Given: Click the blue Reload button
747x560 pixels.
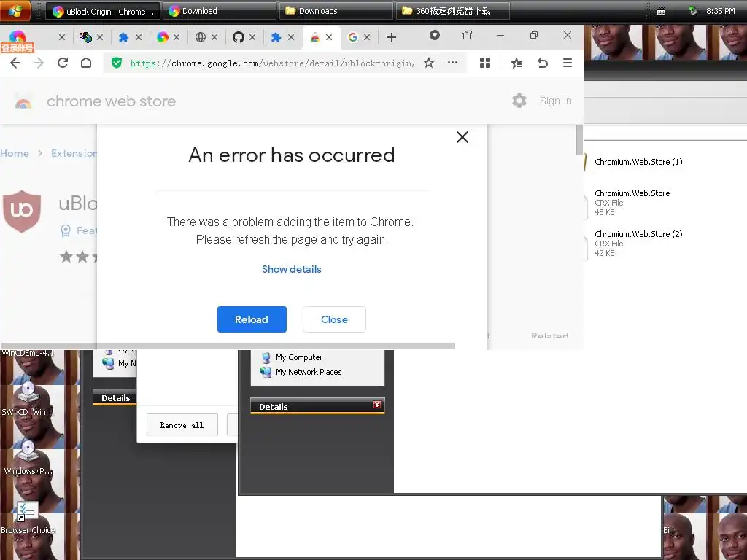Looking at the screenshot, I should 252,319.
